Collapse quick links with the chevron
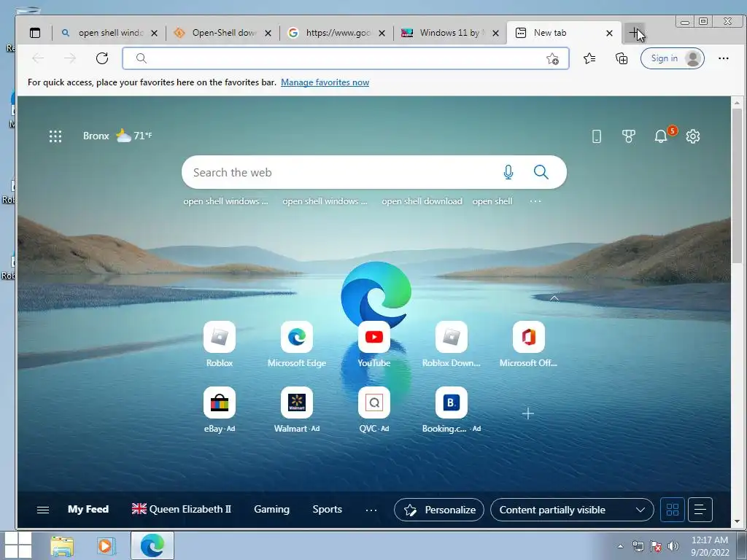Viewport: 747px width, 560px height. point(554,298)
